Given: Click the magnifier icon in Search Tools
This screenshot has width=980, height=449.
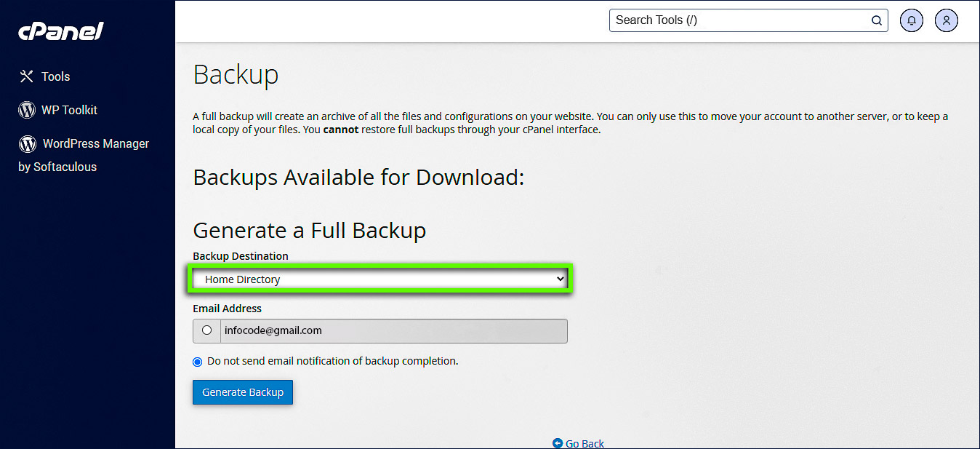Looking at the screenshot, I should [877, 20].
